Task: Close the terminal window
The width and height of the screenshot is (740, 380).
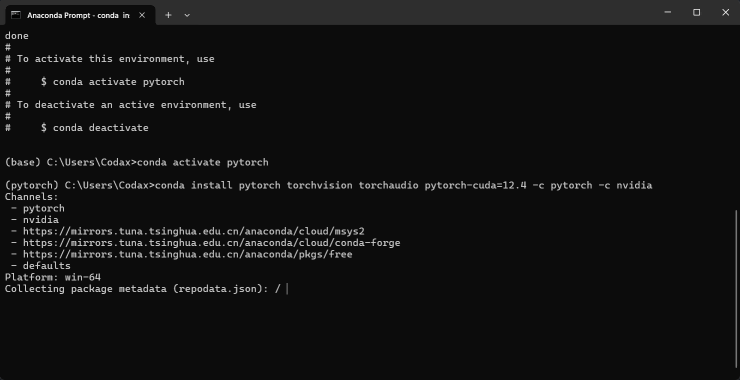Action: point(725,12)
